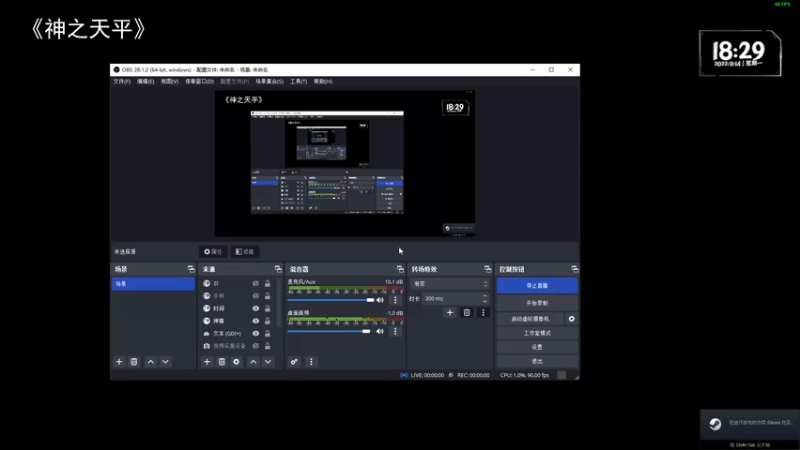Open virtual camera settings gear icon
800x450 pixels.
click(x=571, y=319)
